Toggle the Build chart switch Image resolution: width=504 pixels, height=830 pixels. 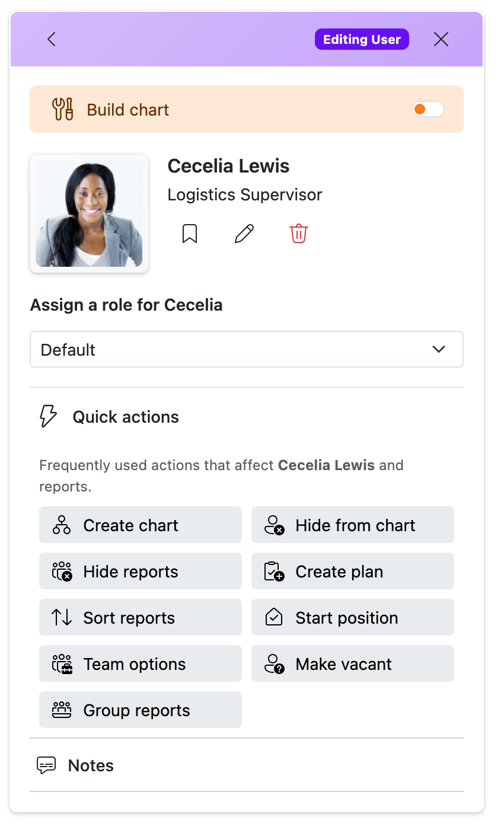coord(428,109)
